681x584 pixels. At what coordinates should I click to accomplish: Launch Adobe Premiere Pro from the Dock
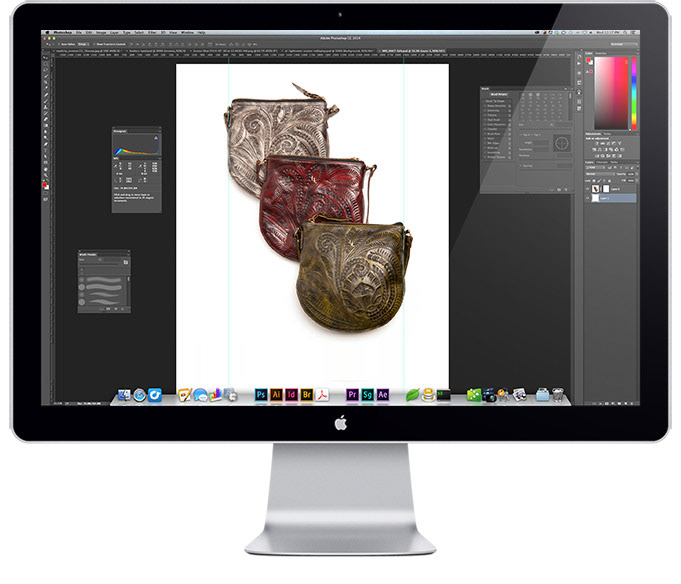(x=352, y=395)
